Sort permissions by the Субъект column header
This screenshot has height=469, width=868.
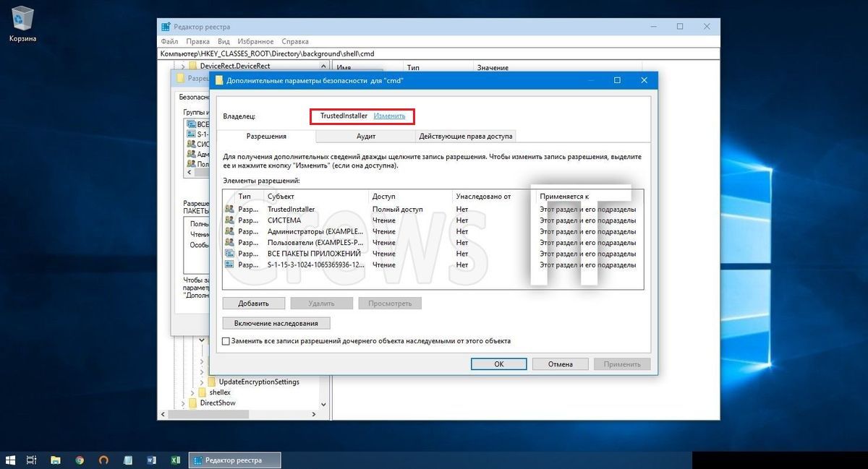click(317, 196)
